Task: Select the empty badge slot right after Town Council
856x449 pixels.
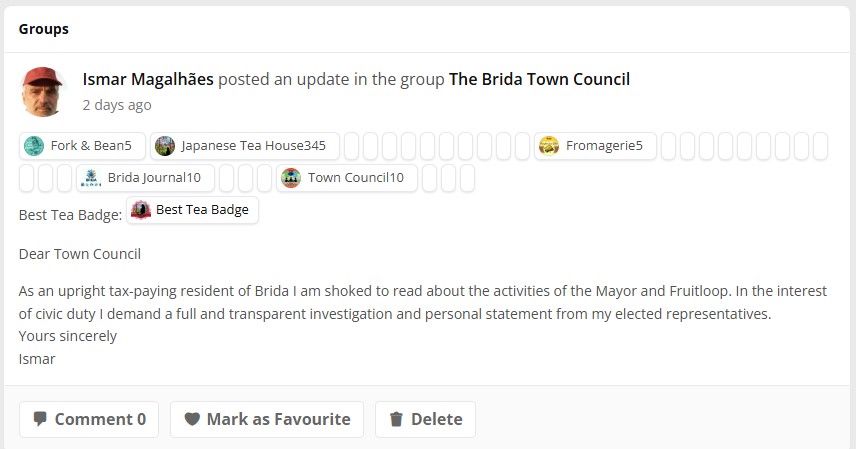Action: point(428,178)
